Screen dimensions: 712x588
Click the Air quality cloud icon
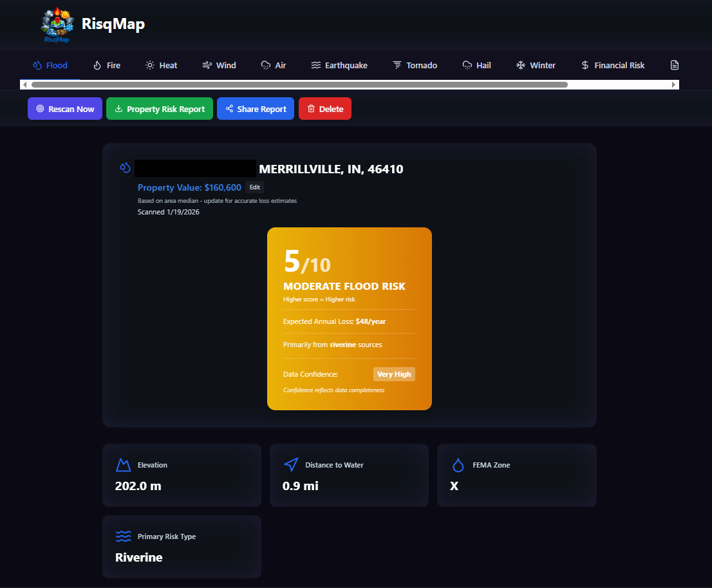pyautogui.click(x=264, y=65)
